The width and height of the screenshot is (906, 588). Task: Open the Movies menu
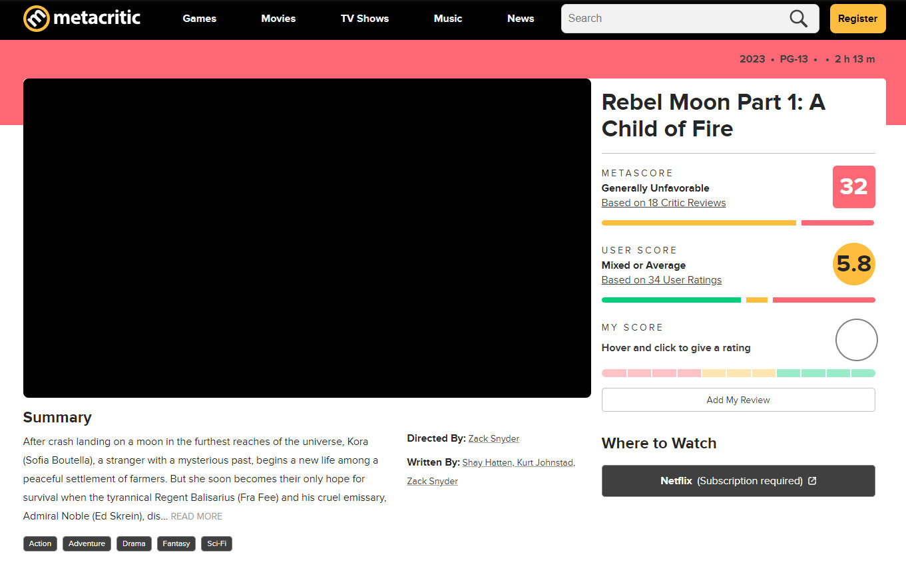278,19
